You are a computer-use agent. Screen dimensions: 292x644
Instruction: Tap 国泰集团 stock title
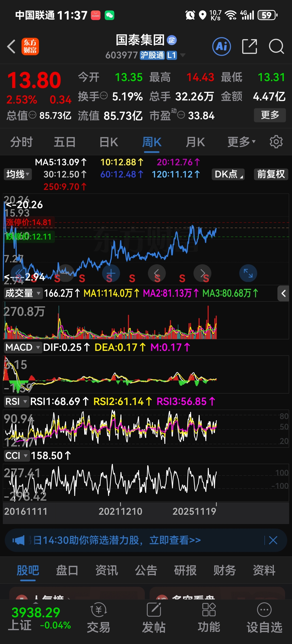click(140, 40)
